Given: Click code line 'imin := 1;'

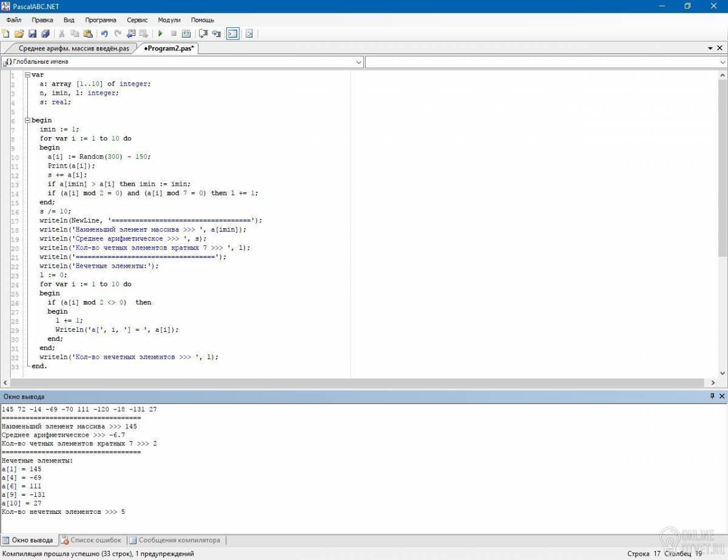Looking at the screenshot, I should point(59,129).
